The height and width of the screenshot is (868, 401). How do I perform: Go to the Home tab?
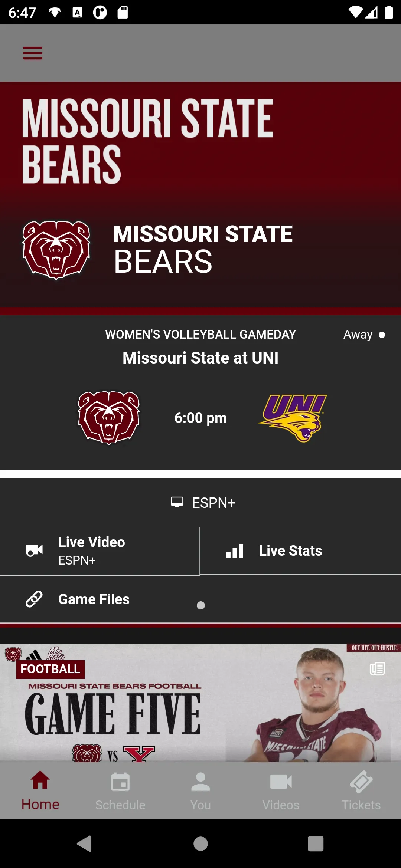coord(40,791)
